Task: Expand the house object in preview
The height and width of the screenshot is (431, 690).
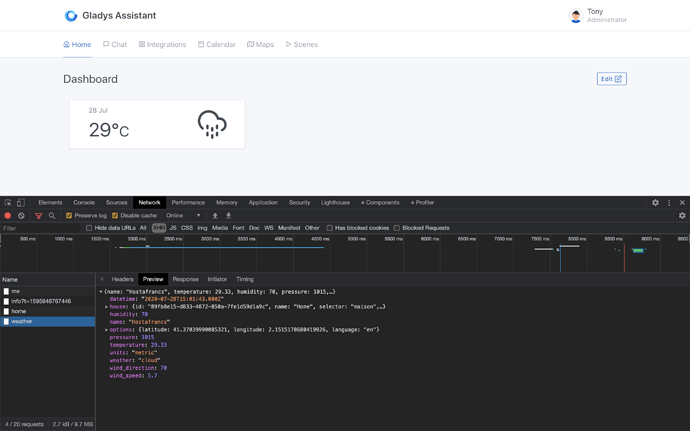Action: click(106, 307)
